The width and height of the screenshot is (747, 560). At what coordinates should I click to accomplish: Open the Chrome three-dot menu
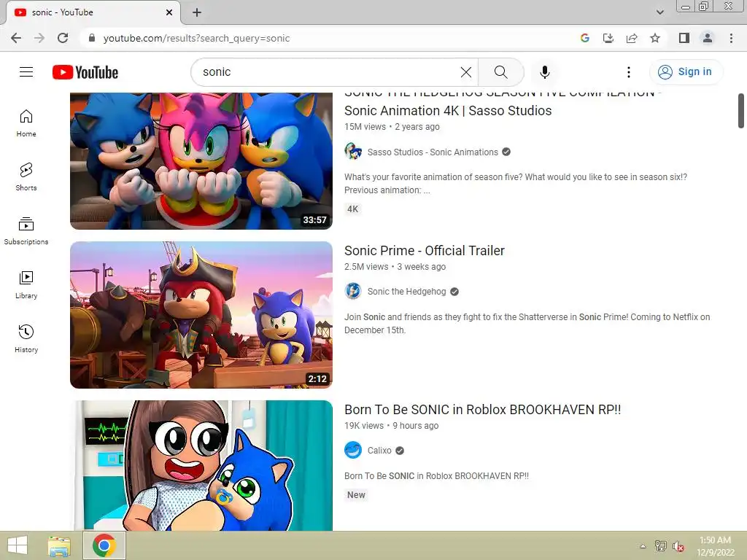point(731,38)
